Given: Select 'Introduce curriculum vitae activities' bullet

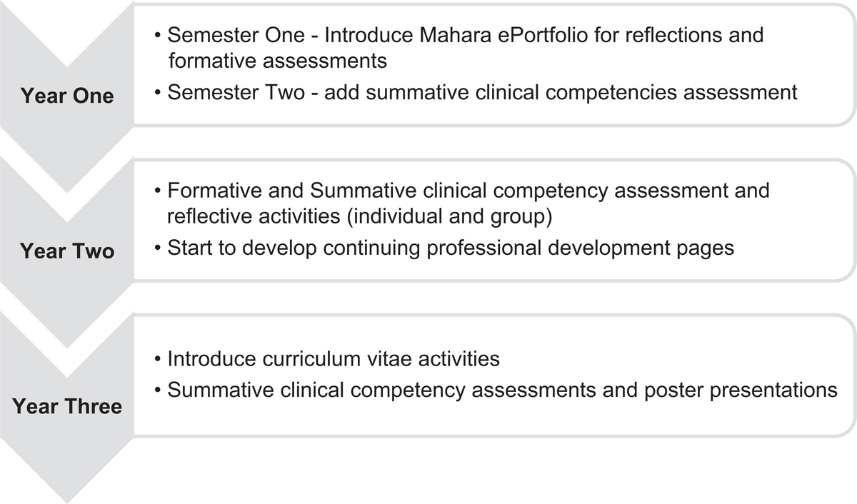Looking at the screenshot, I should click(x=327, y=358).
